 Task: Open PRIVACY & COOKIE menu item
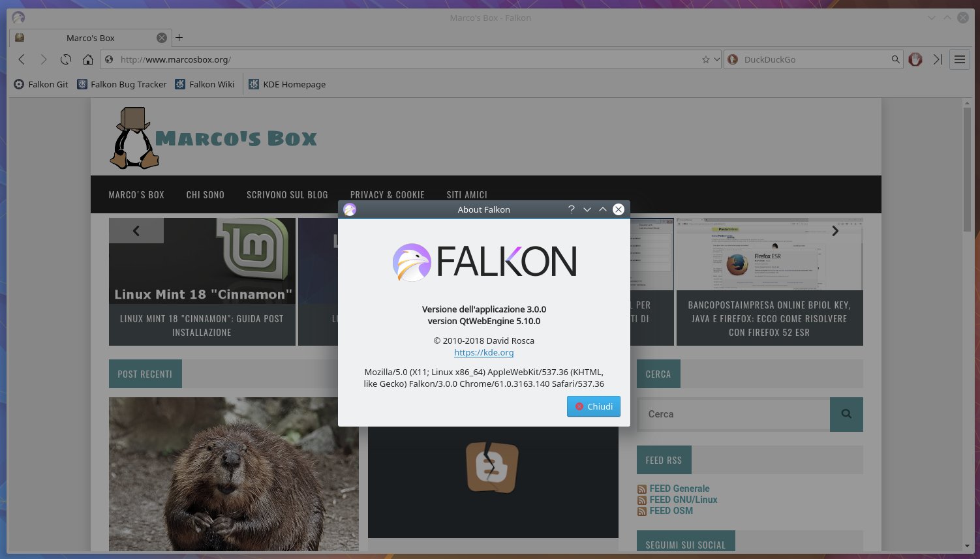pyautogui.click(x=388, y=195)
